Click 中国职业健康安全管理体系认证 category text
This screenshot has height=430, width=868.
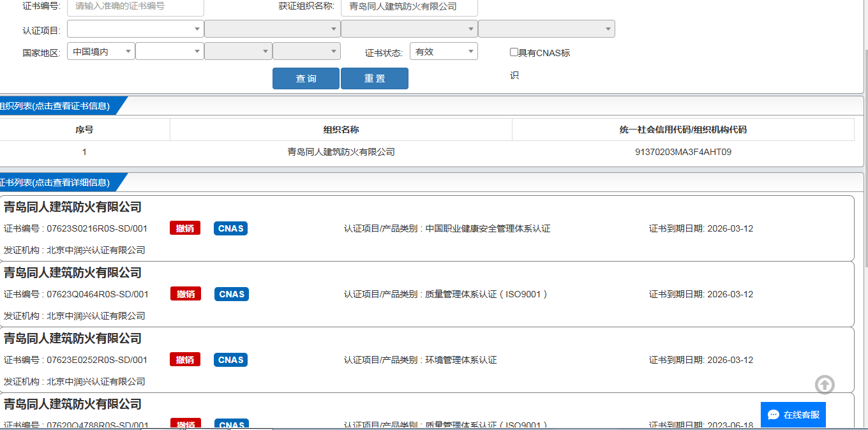coord(488,228)
